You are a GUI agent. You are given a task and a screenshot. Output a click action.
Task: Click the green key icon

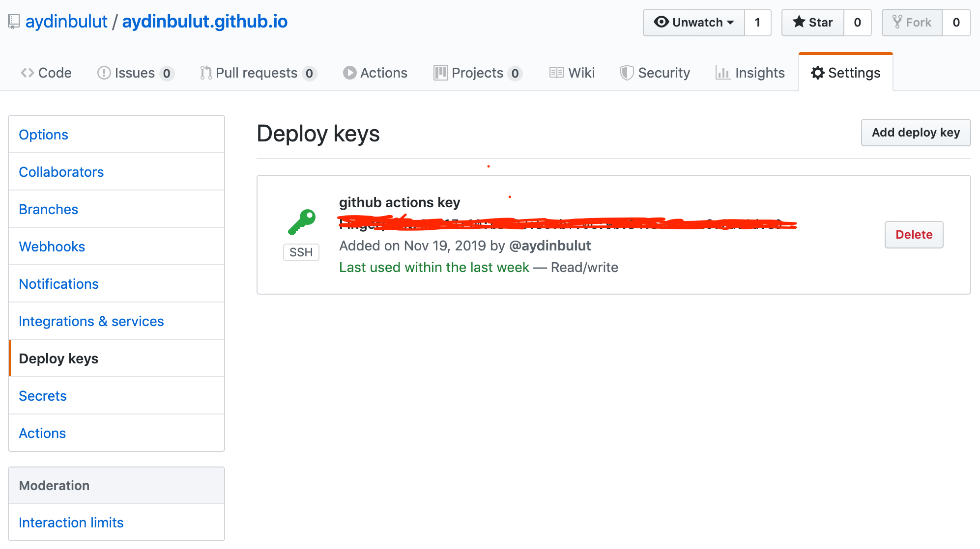(301, 222)
